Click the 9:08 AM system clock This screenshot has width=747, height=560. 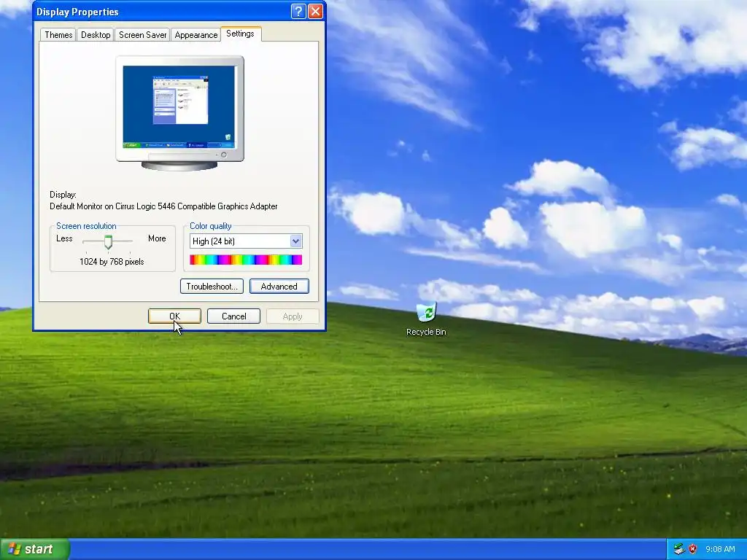(720, 549)
